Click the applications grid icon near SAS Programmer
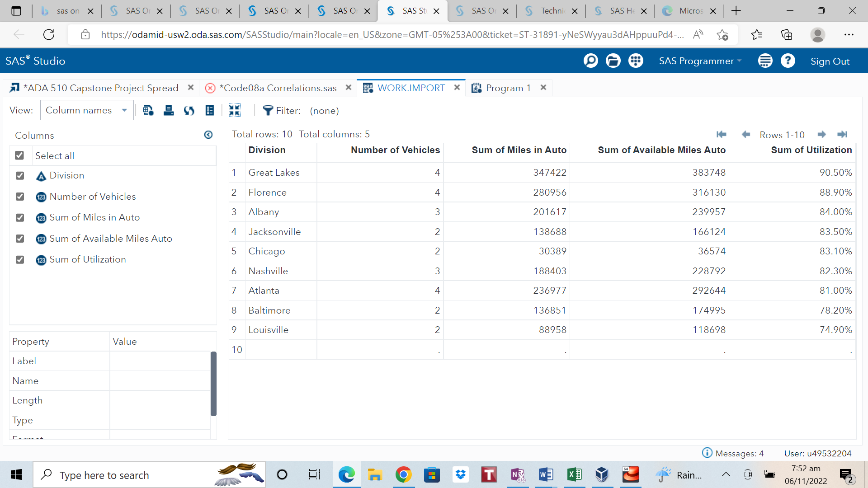 point(636,61)
